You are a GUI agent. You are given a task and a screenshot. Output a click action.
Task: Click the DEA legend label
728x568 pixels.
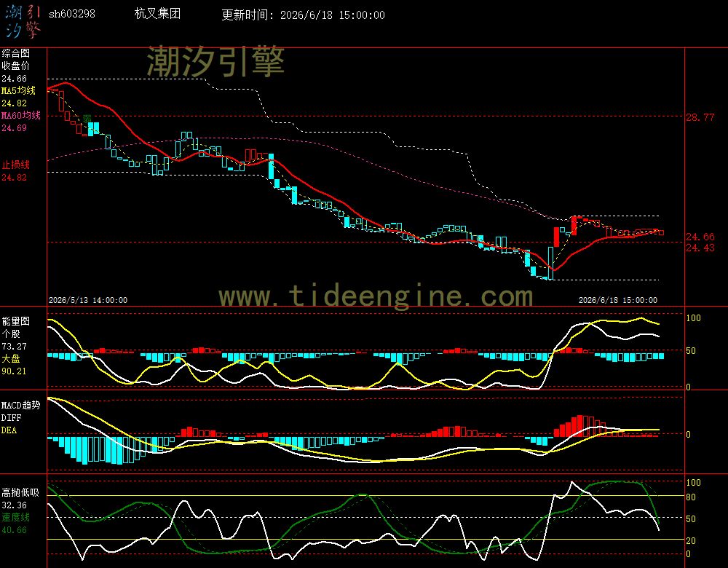coord(9,430)
